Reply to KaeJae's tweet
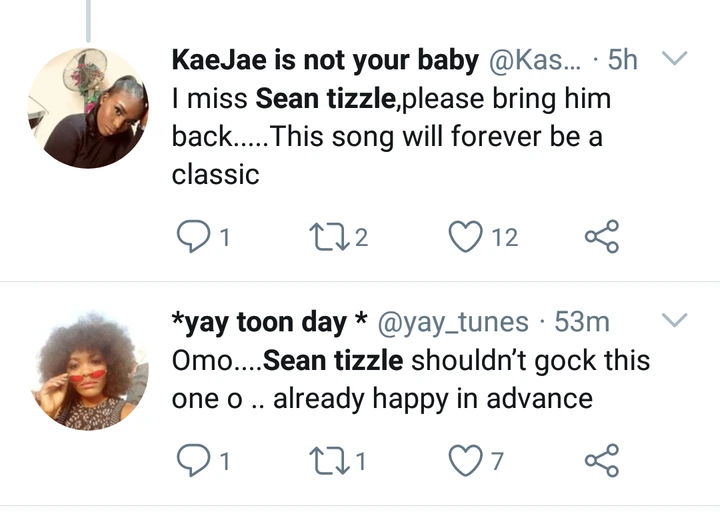Image resolution: width=720 pixels, height=522 pixels. pos(191,237)
